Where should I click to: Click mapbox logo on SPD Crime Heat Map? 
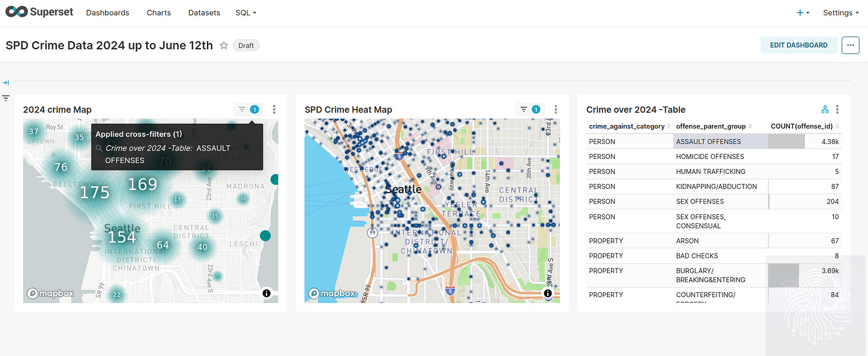tap(331, 293)
